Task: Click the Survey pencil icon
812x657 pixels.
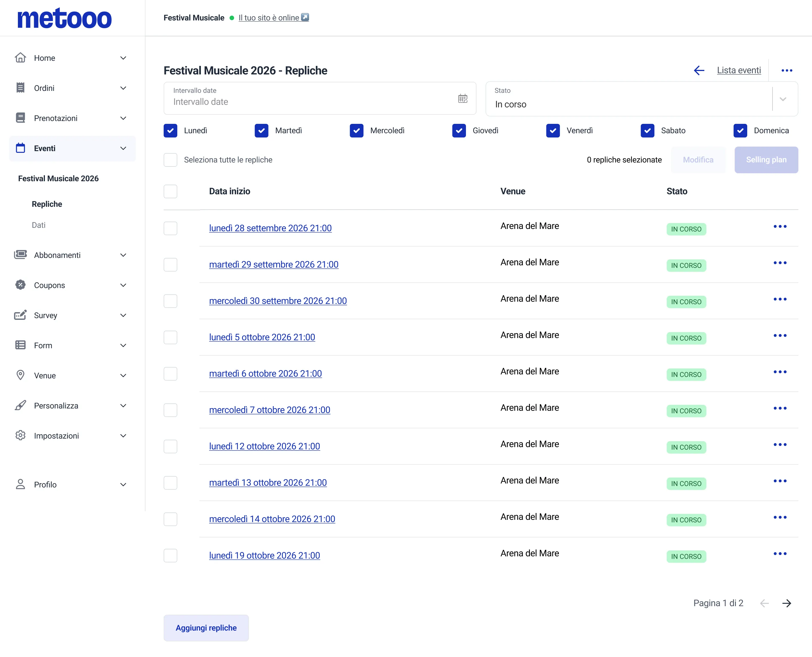Action: [20, 315]
